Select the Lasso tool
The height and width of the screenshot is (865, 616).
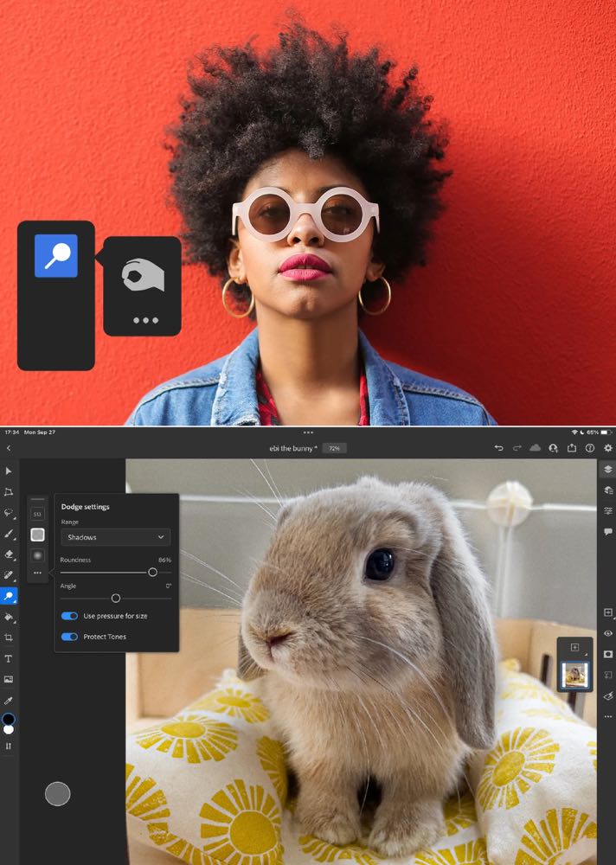(x=9, y=513)
